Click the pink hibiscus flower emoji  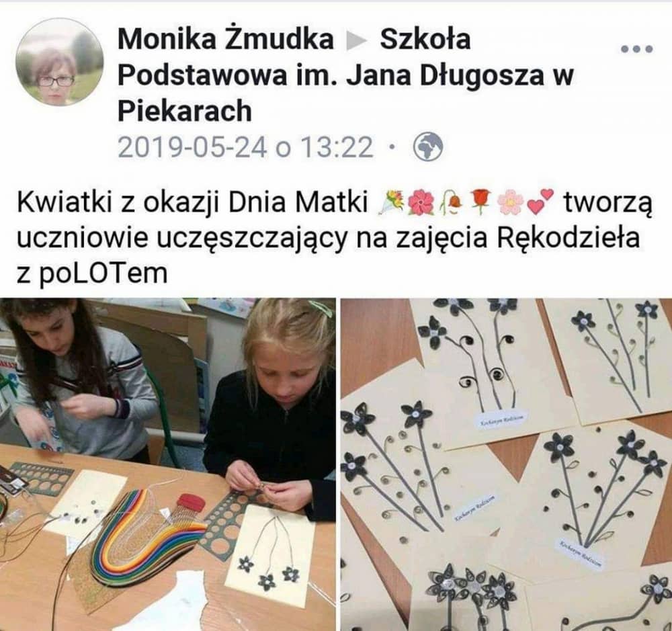click(421, 202)
